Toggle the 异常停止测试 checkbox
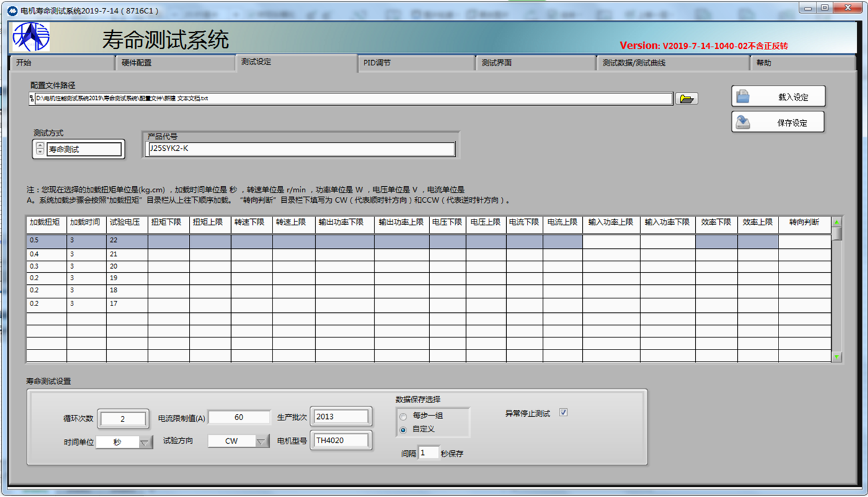 click(563, 413)
